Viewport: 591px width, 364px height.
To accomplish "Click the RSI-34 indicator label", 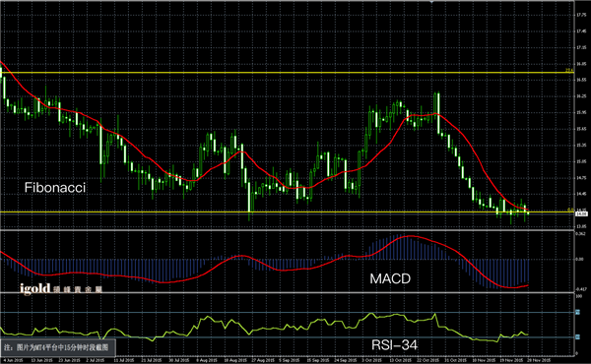I will [x=394, y=344].
